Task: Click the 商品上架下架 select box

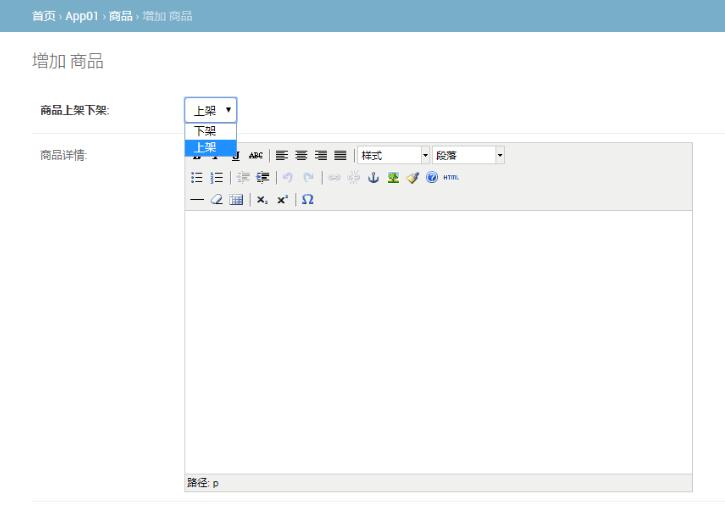Action: [x=210, y=110]
